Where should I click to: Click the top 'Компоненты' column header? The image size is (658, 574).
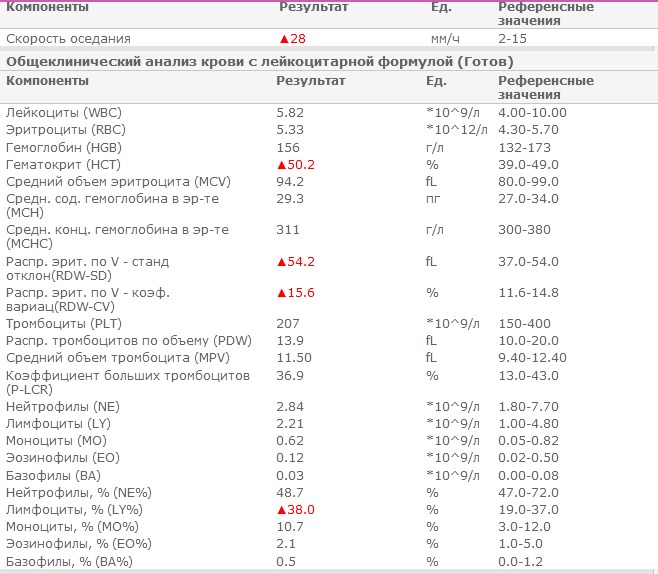pos(47,7)
